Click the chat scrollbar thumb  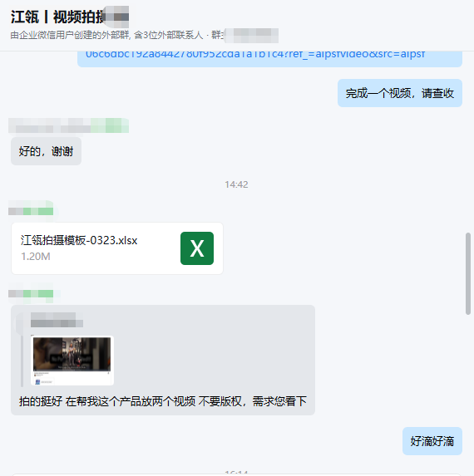[x=468, y=274]
